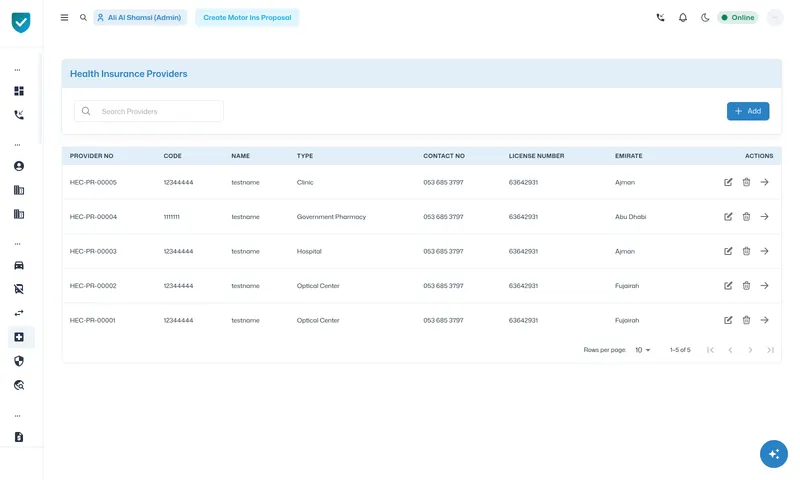Click Health Insurance Providers heading
This screenshot has height=480, width=800.
pos(129,74)
